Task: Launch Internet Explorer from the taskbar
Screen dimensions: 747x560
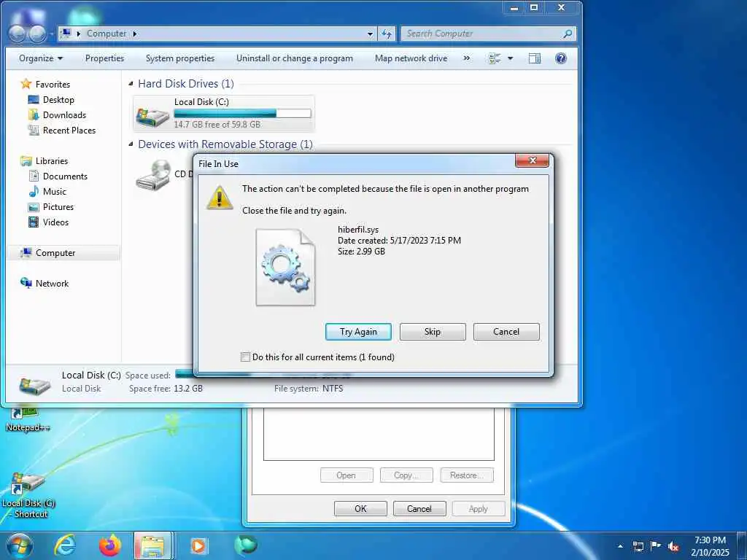Action: pos(64,545)
